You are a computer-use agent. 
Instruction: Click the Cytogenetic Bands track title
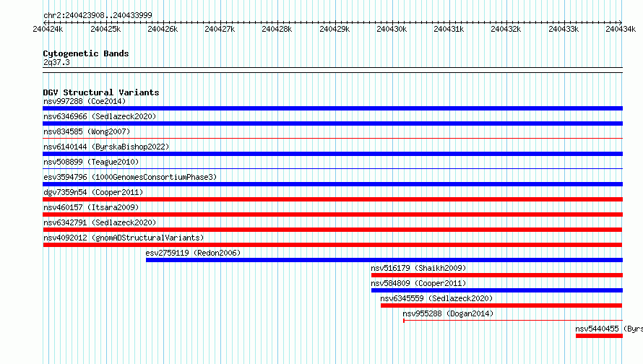[x=86, y=53]
